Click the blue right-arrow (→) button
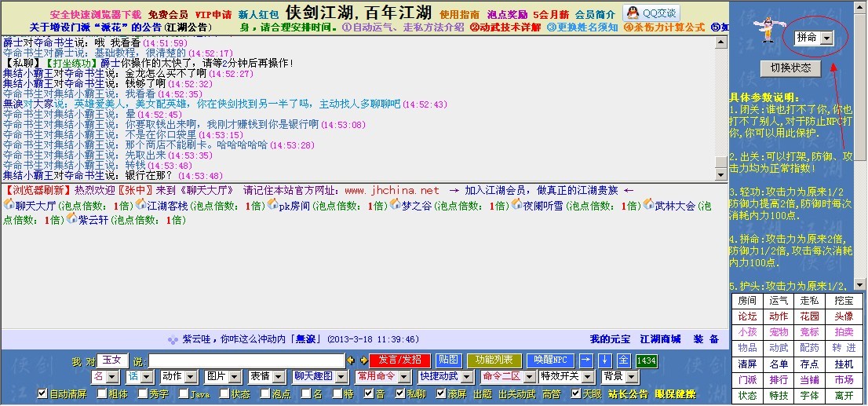 click(x=585, y=360)
